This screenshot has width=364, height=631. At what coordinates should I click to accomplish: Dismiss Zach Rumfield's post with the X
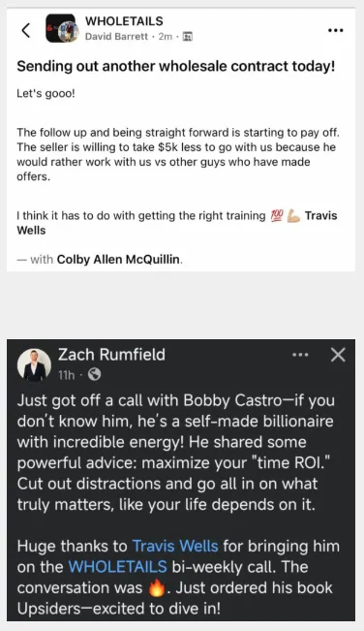338,355
